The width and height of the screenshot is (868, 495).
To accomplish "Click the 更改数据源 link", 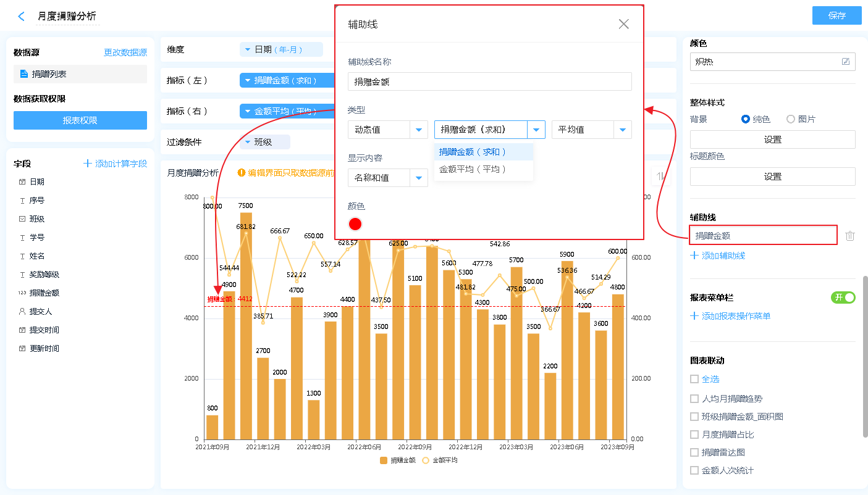I will tap(125, 53).
